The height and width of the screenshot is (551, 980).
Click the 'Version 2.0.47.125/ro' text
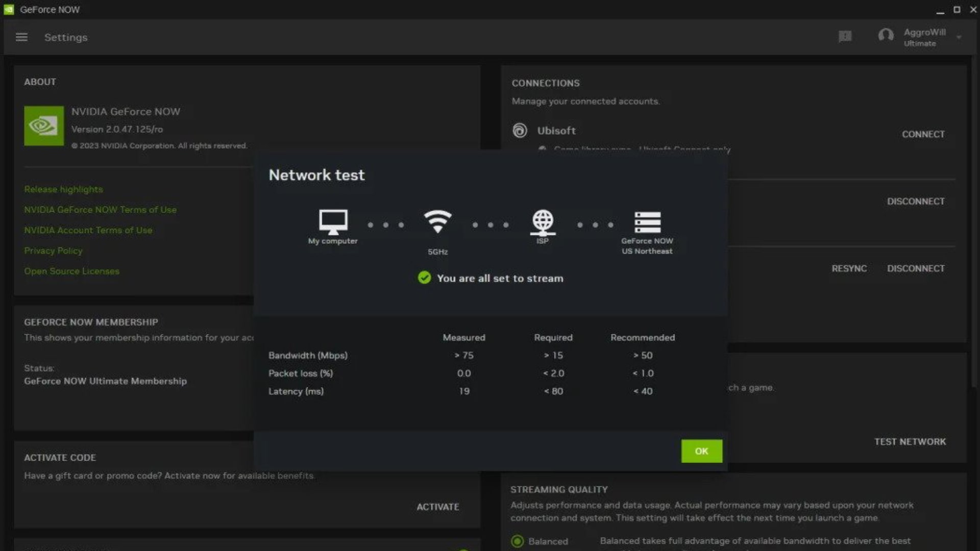[117, 129]
